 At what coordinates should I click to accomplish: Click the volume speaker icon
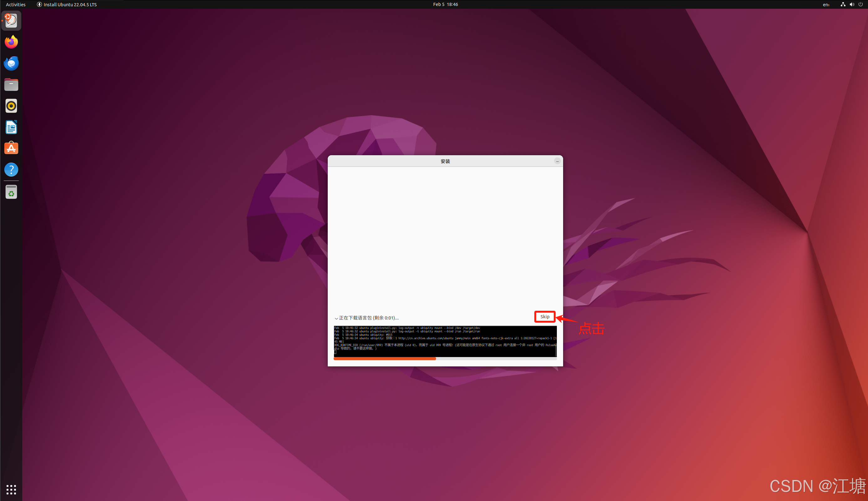[x=852, y=4]
